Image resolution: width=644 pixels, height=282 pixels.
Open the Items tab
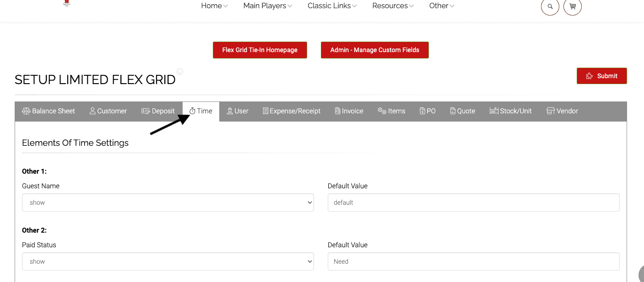tap(391, 111)
